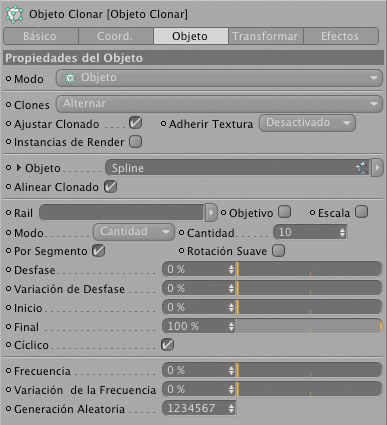Open the Clones dropdown set to Alternar
This screenshot has width=387, height=425.
click(219, 104)
